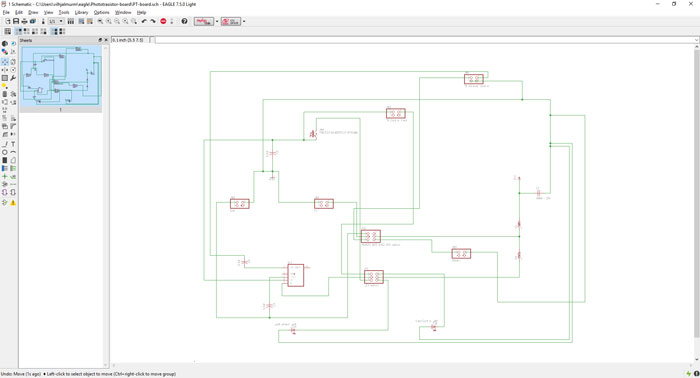Open the Grid settings icon
Viewport: 700px width, 378px height.
point(8,31)
